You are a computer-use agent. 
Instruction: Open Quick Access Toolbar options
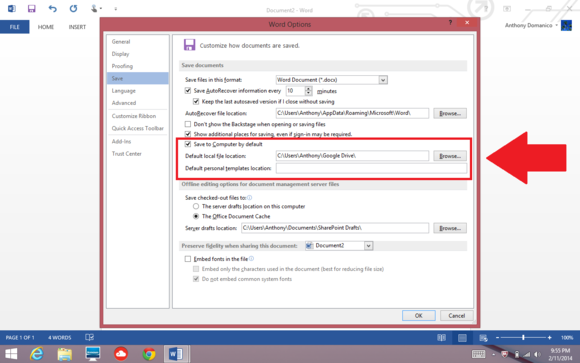[x=137, y=128]
